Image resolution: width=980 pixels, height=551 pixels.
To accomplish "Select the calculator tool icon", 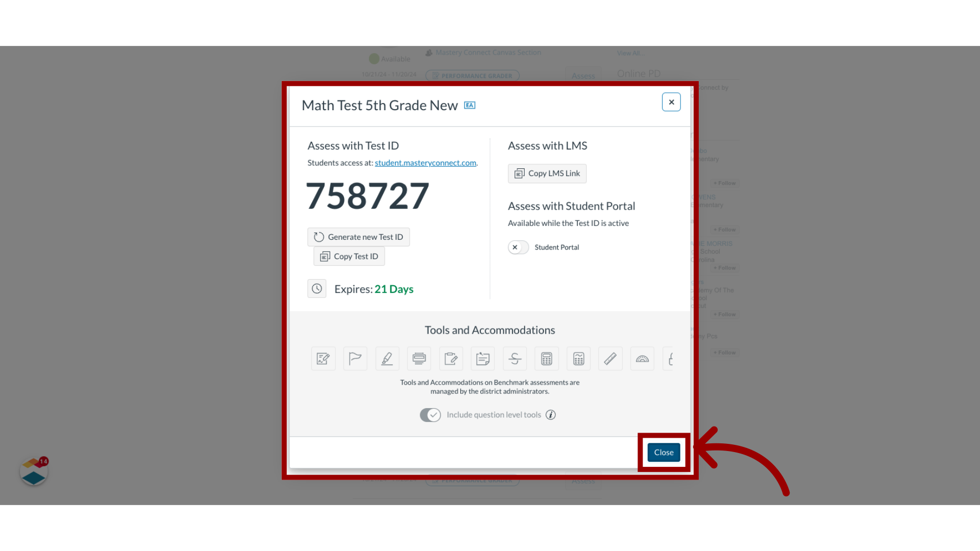I will (547, 358).
